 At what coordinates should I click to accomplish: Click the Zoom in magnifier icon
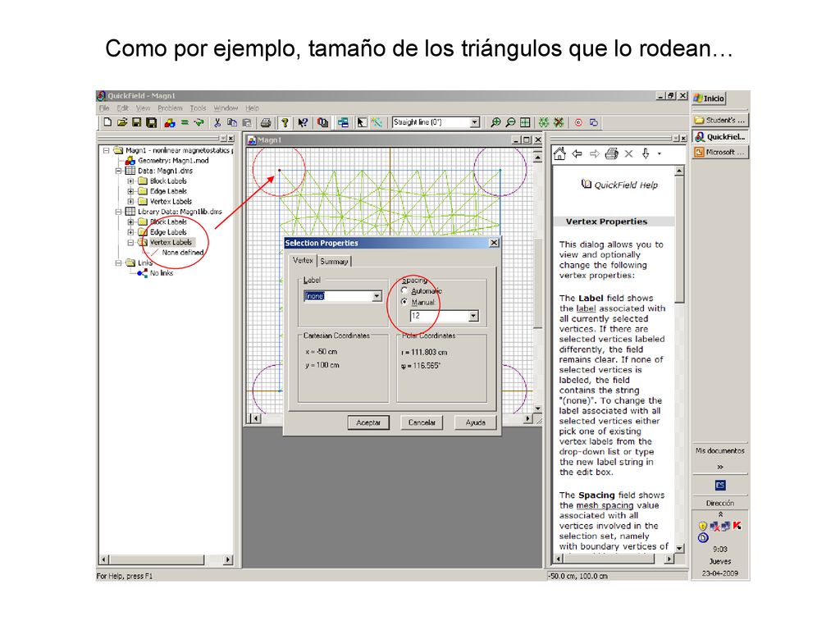[x=495, y=122]
